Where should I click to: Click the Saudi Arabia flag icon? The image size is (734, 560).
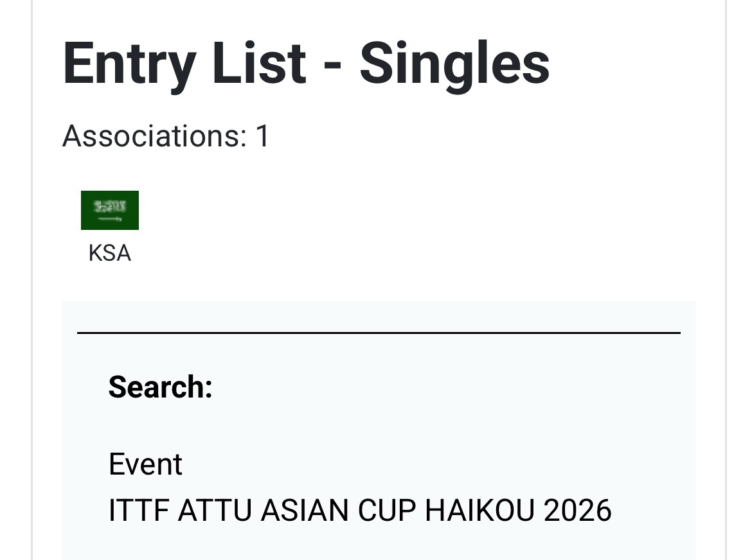tap(110, 211)
